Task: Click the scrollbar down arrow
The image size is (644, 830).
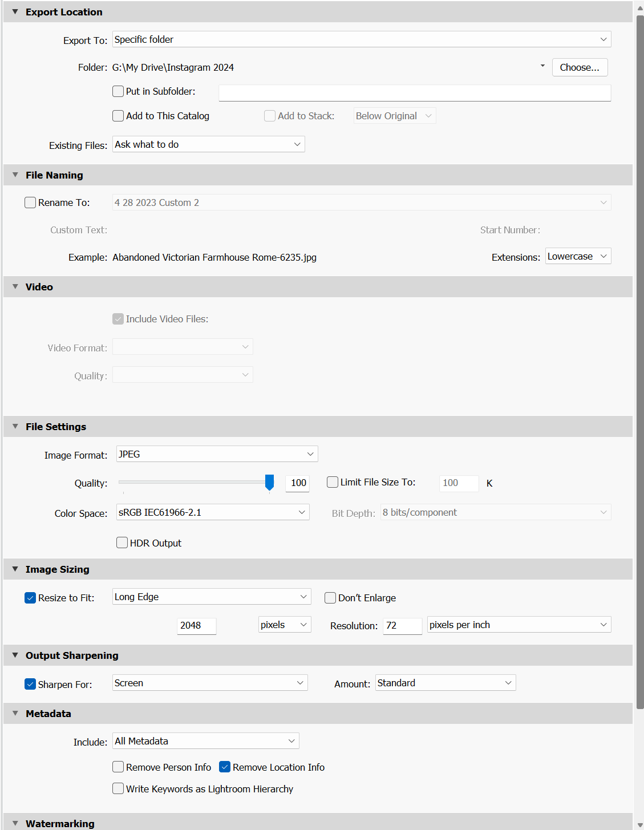Action: pos(640,825)
